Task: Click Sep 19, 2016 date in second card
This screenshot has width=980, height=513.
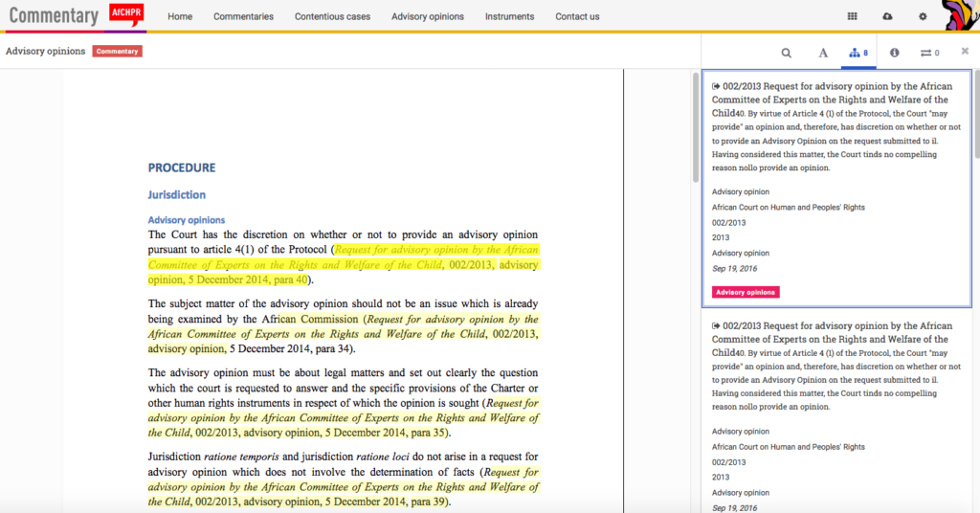Action: (734, 508)
